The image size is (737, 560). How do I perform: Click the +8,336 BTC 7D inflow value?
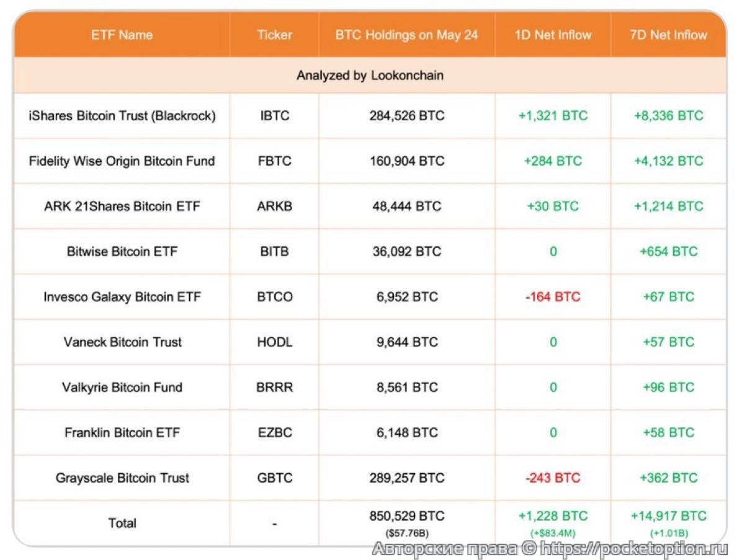[x=668, y=115]
